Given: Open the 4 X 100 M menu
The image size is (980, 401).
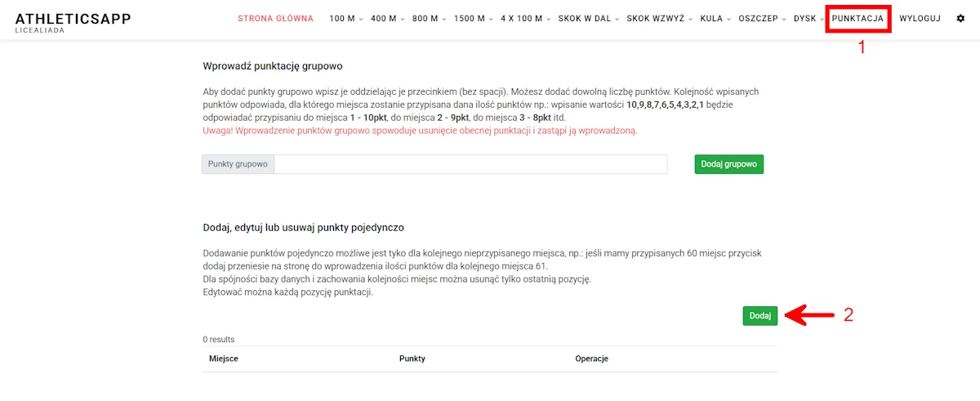Looking at the screenshot, I should 525,19.
